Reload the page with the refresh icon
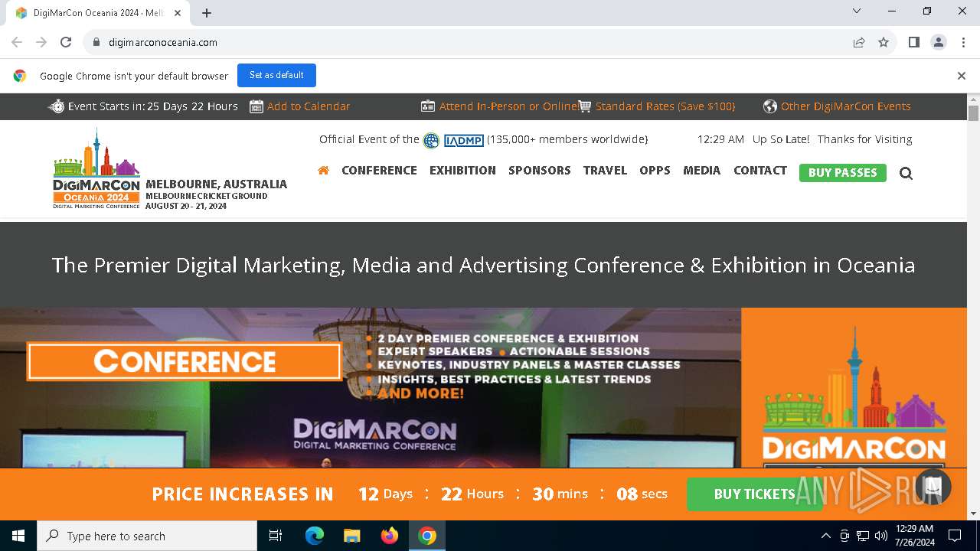This screenshot has height=551, width=980. [x=66, y=42]
